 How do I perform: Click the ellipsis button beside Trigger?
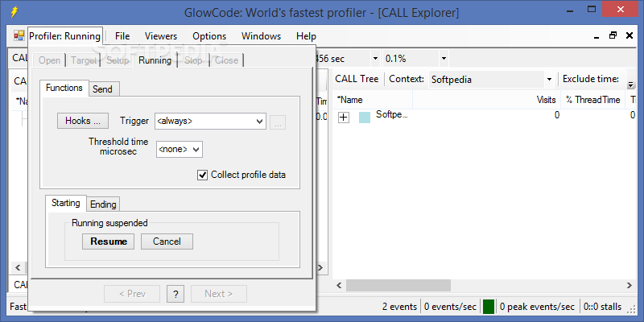click(278, 122)
